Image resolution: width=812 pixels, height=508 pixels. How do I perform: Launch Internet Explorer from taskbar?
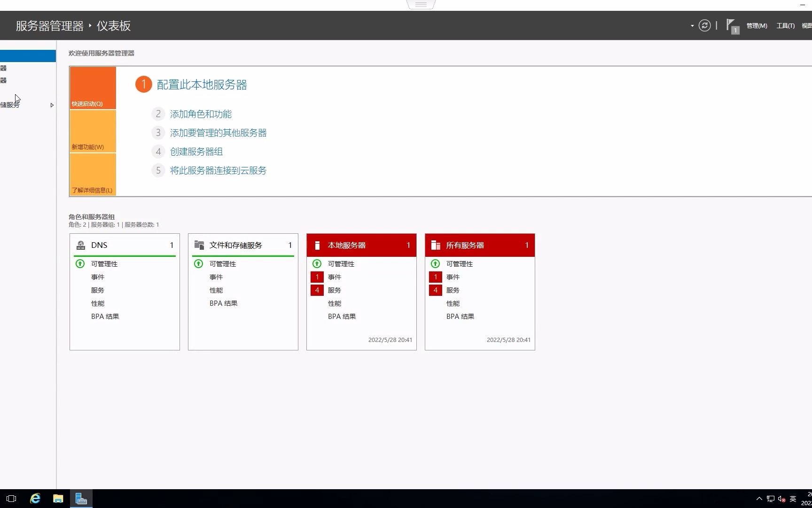click(35, 499)
